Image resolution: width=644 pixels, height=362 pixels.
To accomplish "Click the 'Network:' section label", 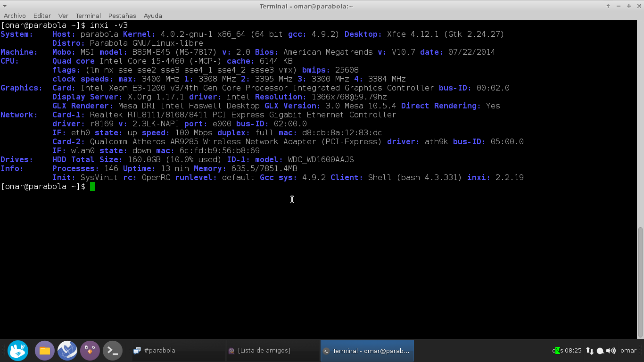I will (19, 115).
